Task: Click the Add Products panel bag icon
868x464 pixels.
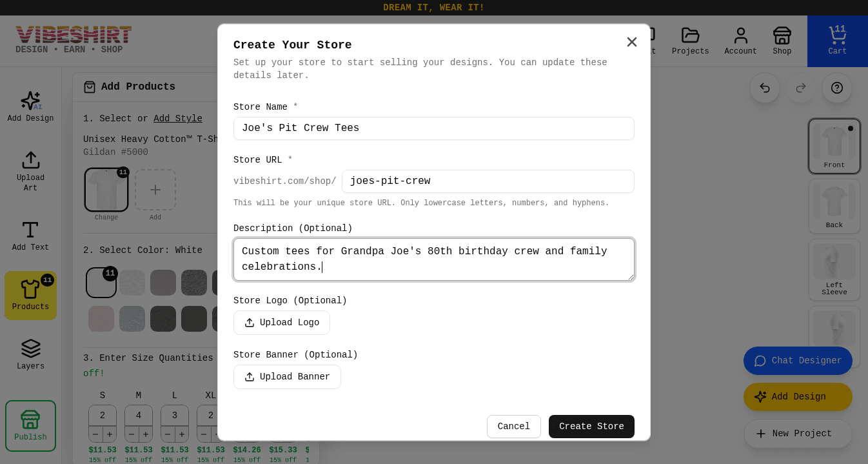Action: tap(90, 86)
